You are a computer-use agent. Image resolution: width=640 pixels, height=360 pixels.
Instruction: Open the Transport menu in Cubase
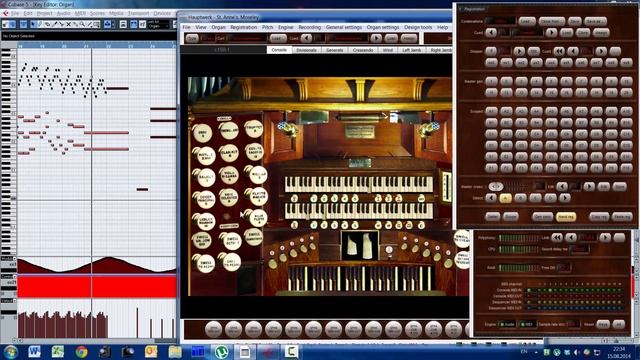[x=138, y=13]
